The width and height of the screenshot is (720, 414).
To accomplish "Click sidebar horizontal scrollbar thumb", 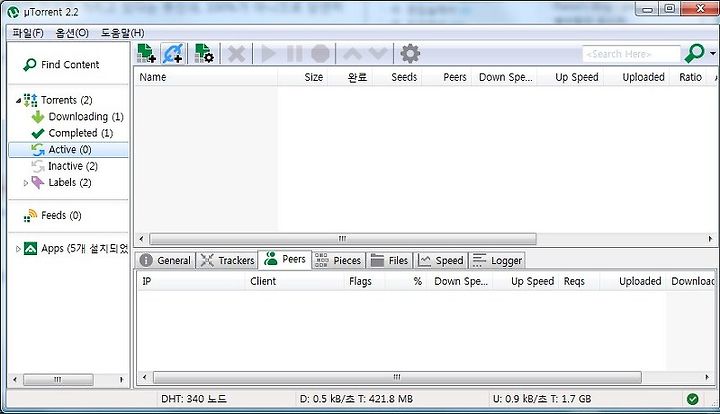I will [58, 380].
